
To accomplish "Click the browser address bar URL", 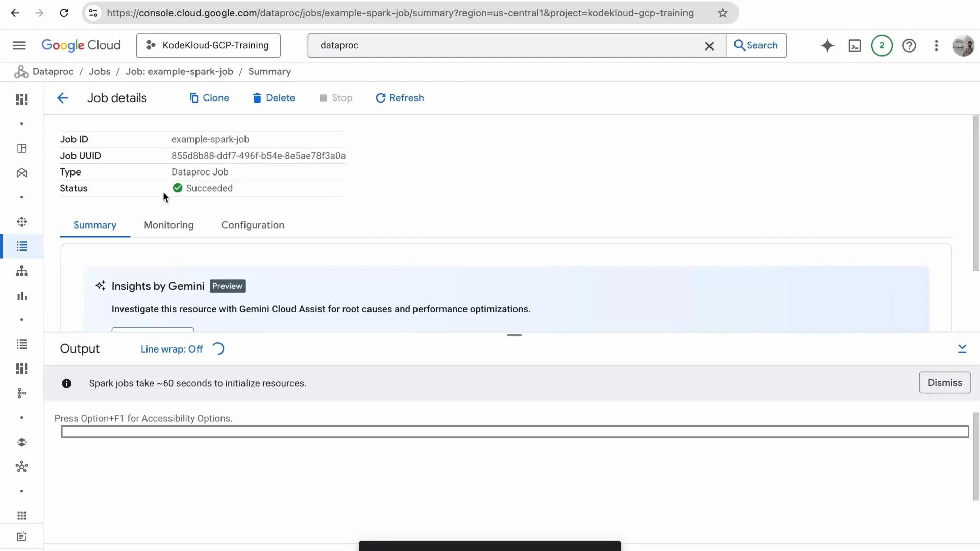I will [400, 13].
